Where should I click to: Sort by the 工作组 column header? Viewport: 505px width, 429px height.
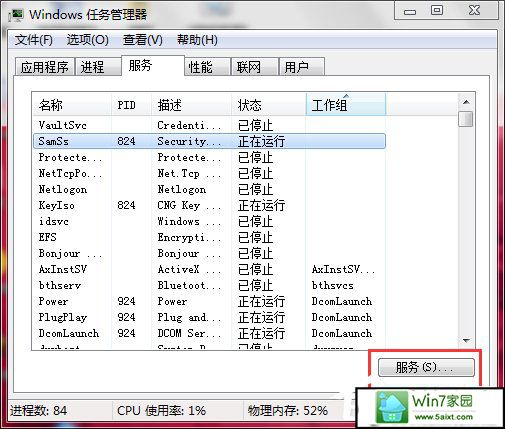(346, 105)
